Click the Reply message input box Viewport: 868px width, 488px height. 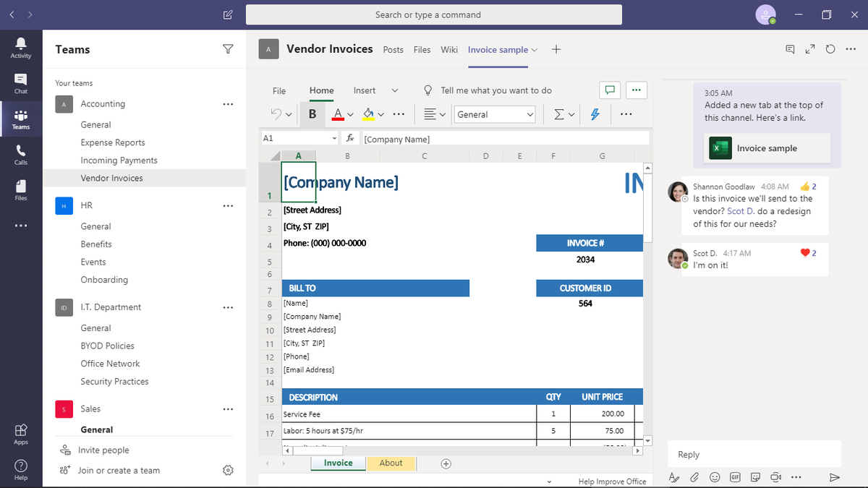tap(754, 455)
